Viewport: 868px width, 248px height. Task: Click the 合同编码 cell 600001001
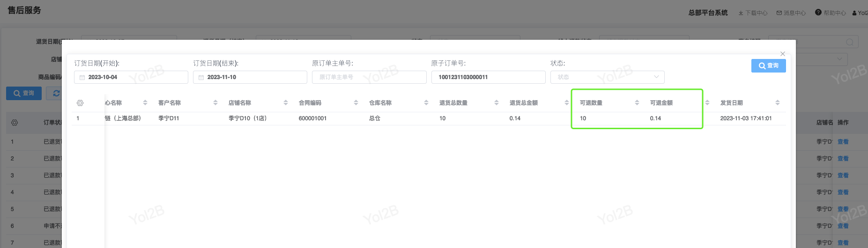pyautogui.click(x=312, y=118)
